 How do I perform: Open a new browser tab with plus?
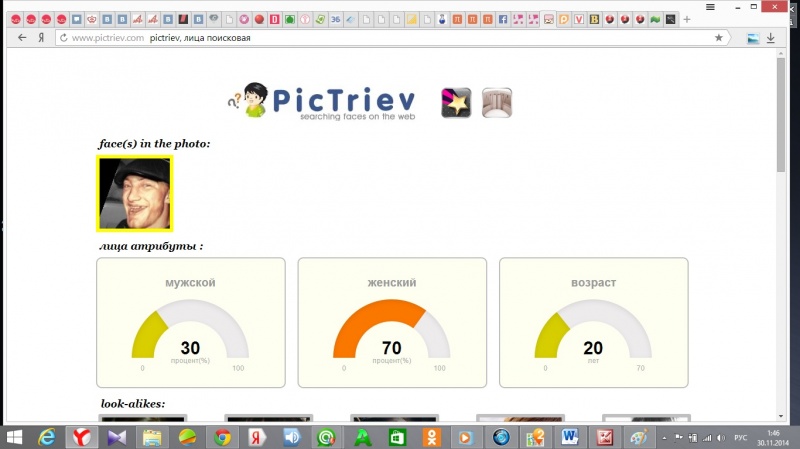tap(687, 18)
